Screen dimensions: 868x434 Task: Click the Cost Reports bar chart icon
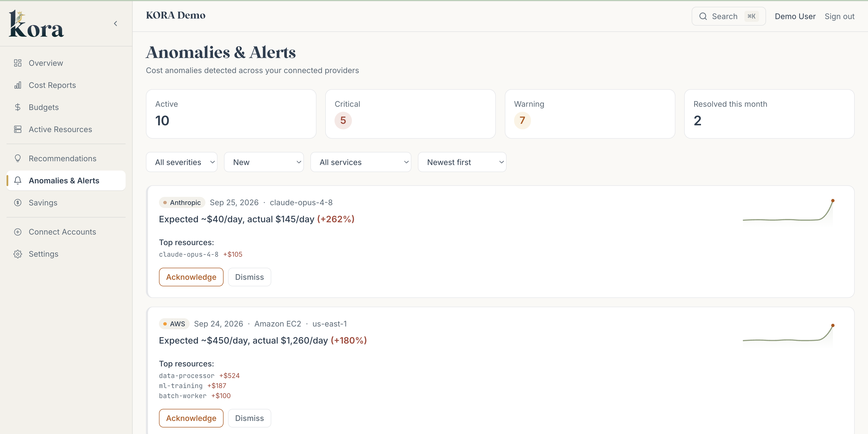pyautogui.click(x=18, y=85)
